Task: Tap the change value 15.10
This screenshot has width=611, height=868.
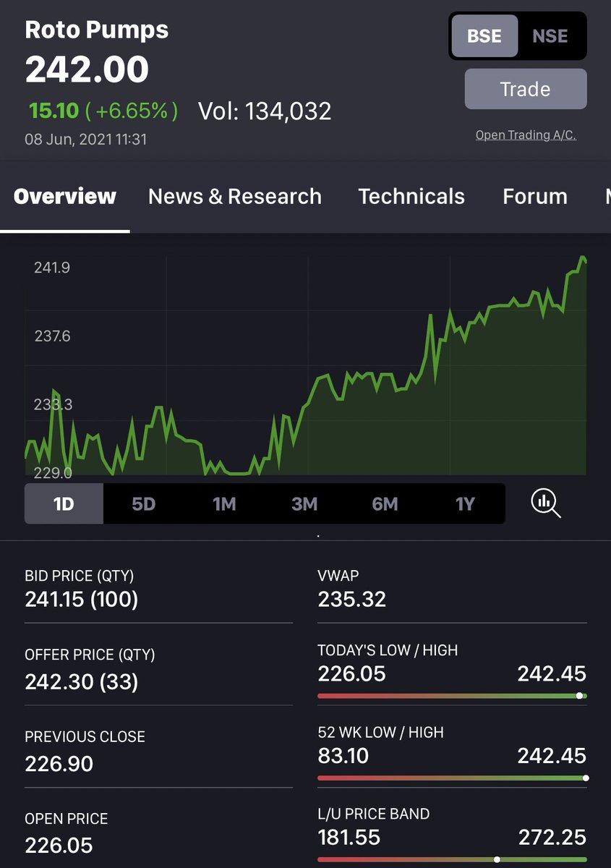Action: click(x=54, y=111)
